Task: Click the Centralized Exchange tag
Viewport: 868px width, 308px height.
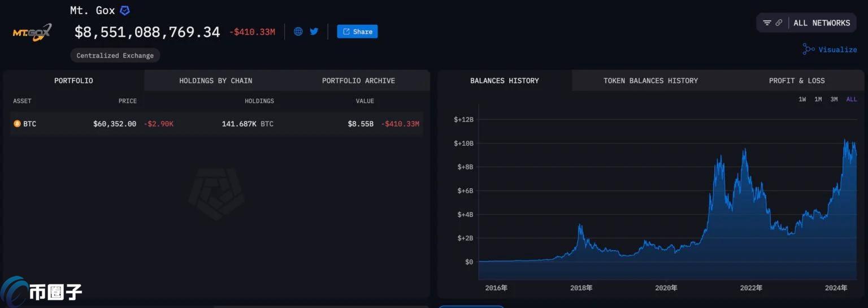Action: 115,55
